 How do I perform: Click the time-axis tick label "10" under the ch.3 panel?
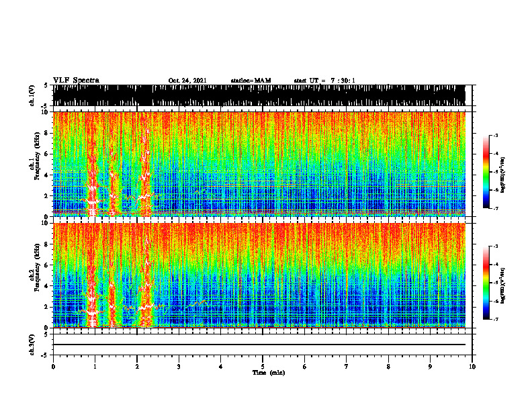pyautogui.click(x=472, y=367)
